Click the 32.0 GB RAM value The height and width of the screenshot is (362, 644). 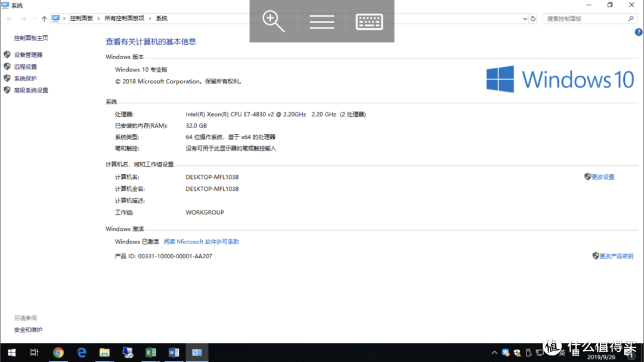tap(196, 126)
